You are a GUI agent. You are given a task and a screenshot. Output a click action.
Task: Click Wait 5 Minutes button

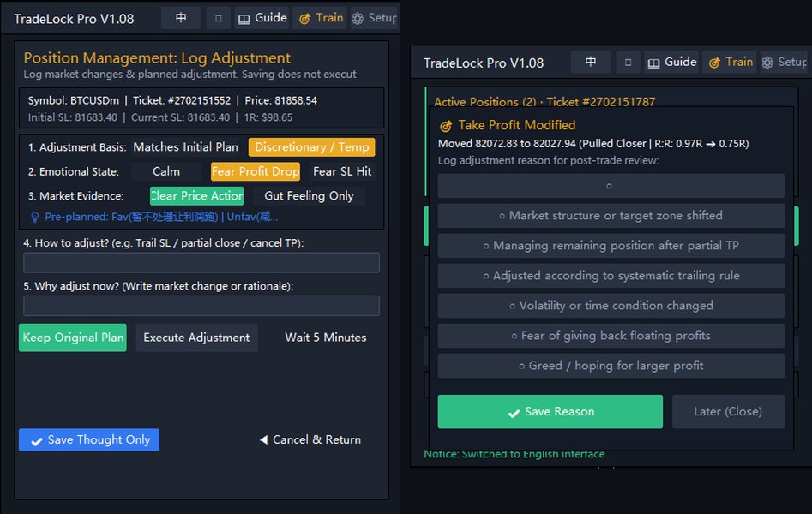point(325,338)
